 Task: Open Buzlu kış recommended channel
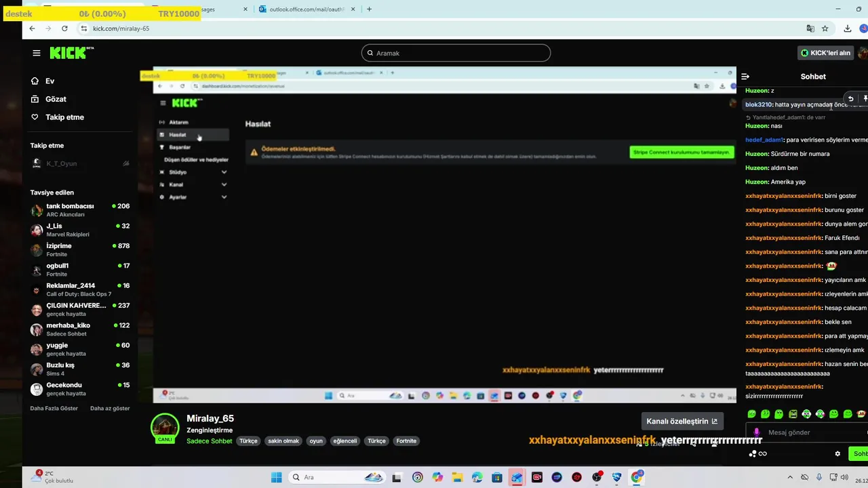coord(80,369)
